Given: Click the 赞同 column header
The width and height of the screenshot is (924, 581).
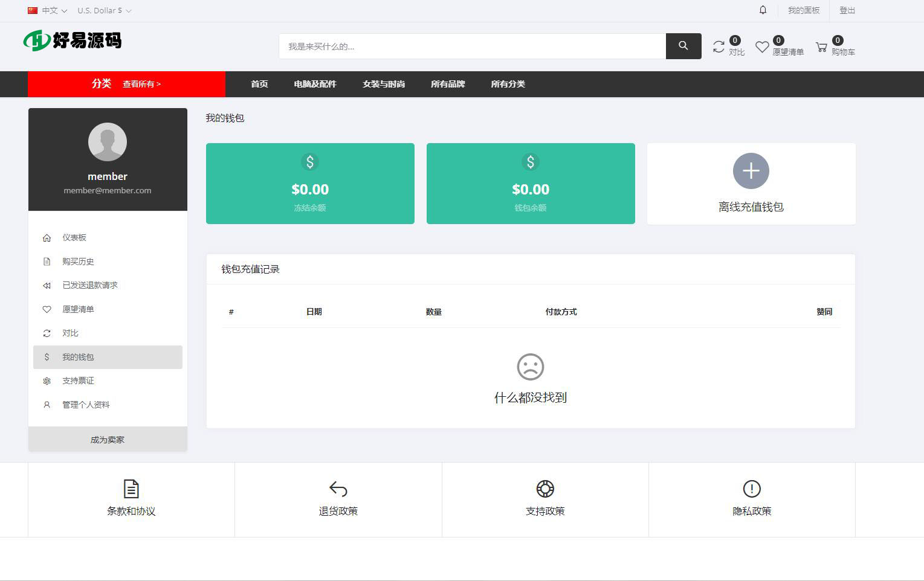Looking at the screenshot, I should coord(824,312).
